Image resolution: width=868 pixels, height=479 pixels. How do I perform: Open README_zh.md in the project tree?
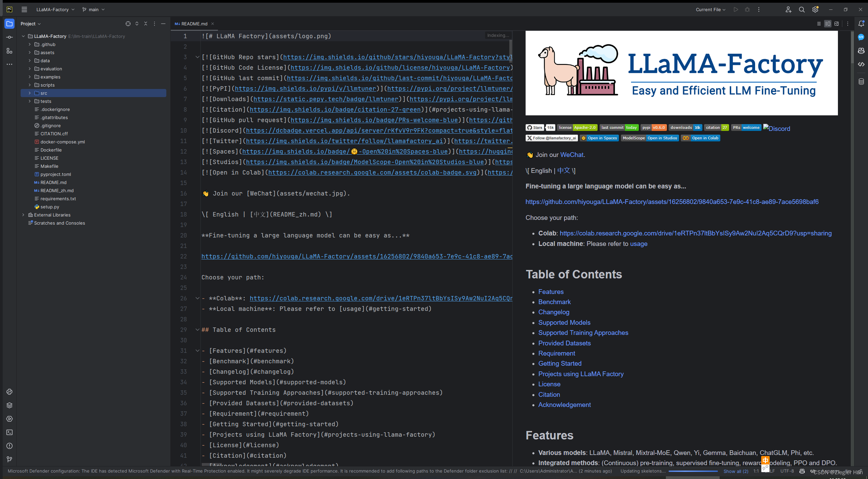click(x=57, y=190)
